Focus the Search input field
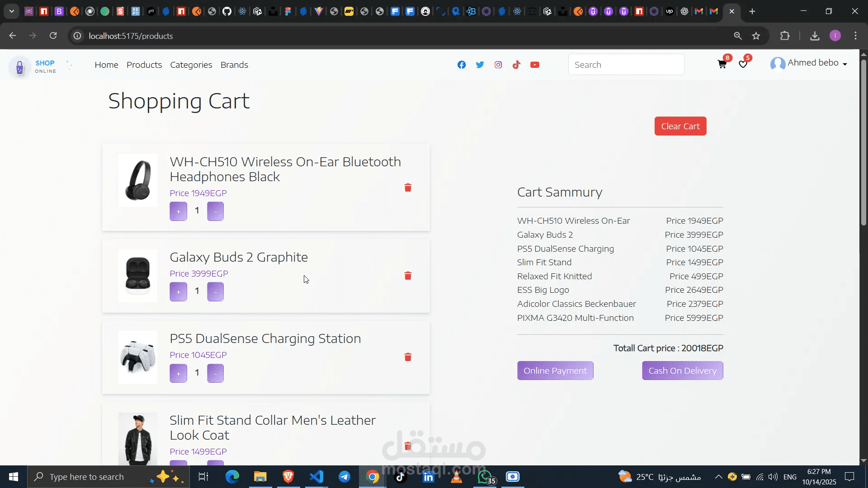Image resolution: width=868 pixels, height=488 pixels. click(x=626, y=65)
